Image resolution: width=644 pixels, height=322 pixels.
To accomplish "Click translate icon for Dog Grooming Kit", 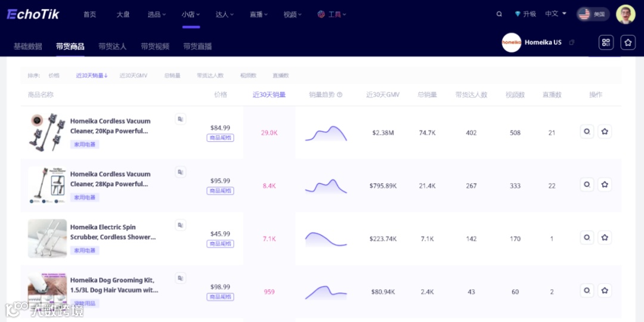I will pos(180,278).
